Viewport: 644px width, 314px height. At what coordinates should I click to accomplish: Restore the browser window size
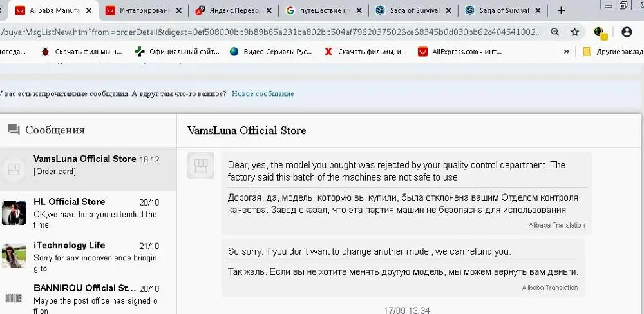point(623,5)
